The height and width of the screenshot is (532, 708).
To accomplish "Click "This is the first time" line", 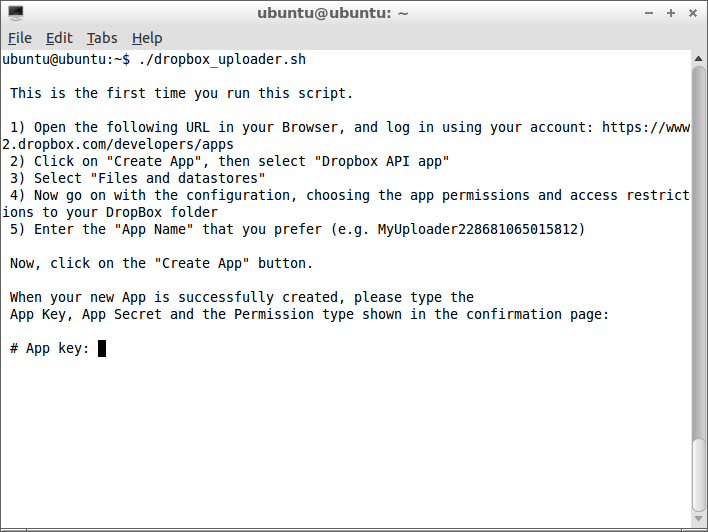I will (182, 93).
